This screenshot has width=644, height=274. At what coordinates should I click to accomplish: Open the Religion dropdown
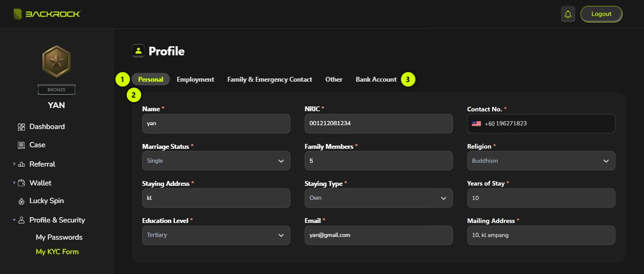[541, 161]
